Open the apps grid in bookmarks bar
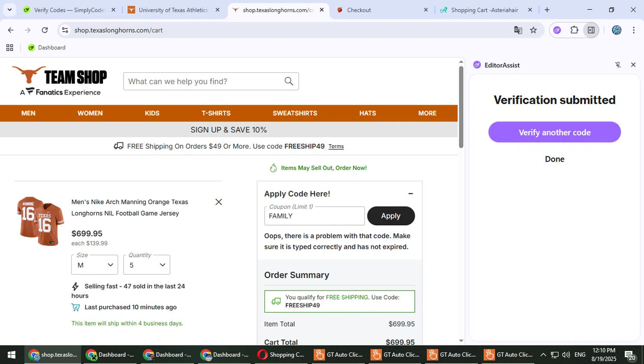Screen dimensions: 644x364 9,48
